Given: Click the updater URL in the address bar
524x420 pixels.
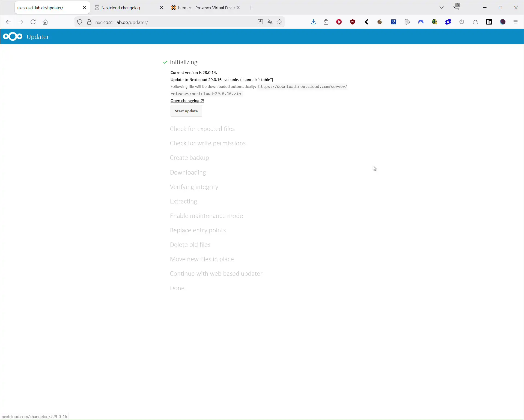Looking at the screenshot, I should (122, 22).
